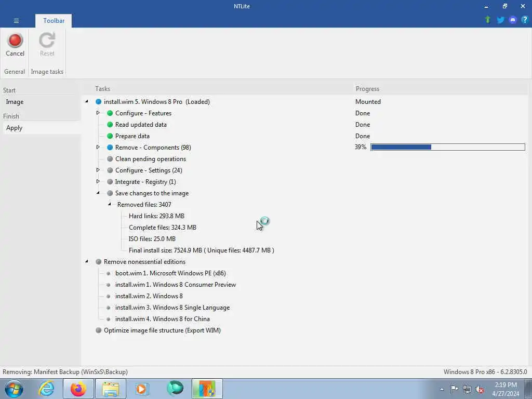Click blue dot beside Remove - Components
The height and width of the screenshot is (399, 532).
pyautogui.click(x=110, y=148)
